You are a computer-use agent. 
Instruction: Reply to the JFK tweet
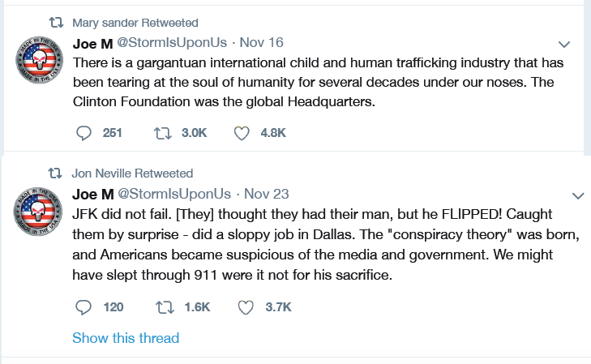(84, 307)
